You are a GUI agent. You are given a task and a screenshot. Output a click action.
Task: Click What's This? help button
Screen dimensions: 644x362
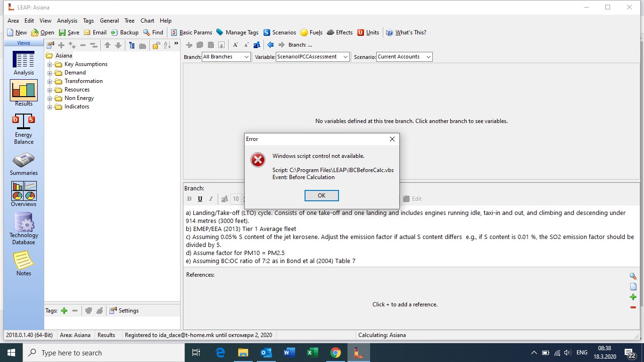406,33
